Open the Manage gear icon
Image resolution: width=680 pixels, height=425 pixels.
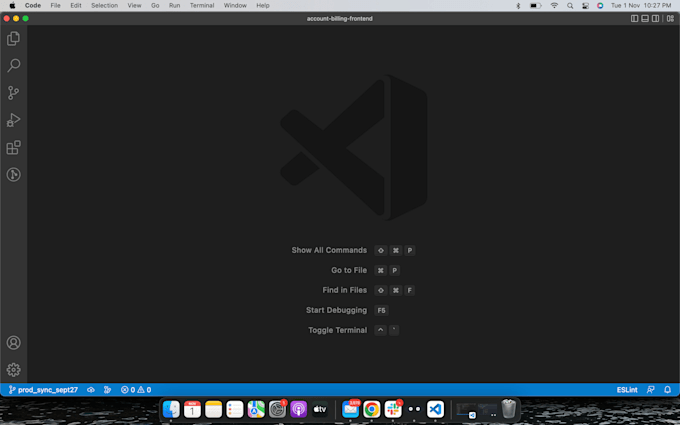pos(14,370)
